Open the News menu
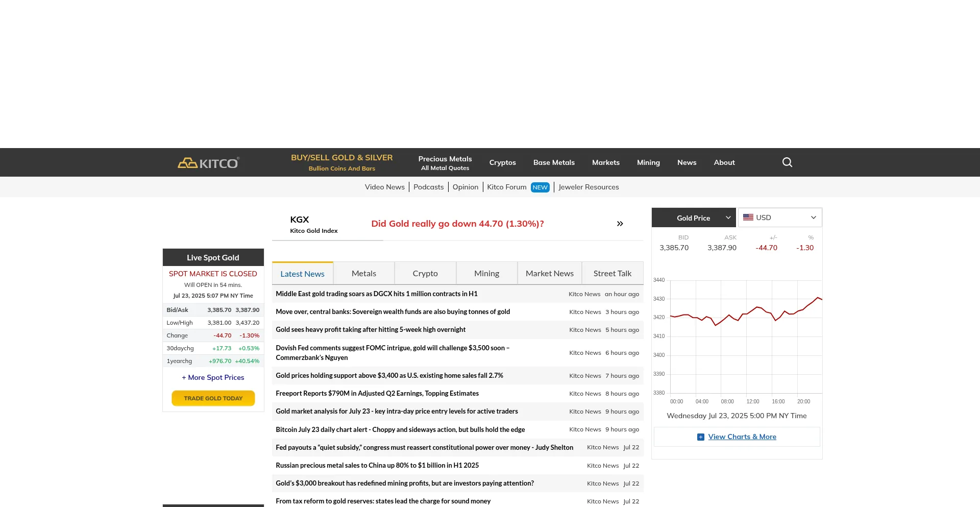The image size is (980, 507). tap(687, 162)
